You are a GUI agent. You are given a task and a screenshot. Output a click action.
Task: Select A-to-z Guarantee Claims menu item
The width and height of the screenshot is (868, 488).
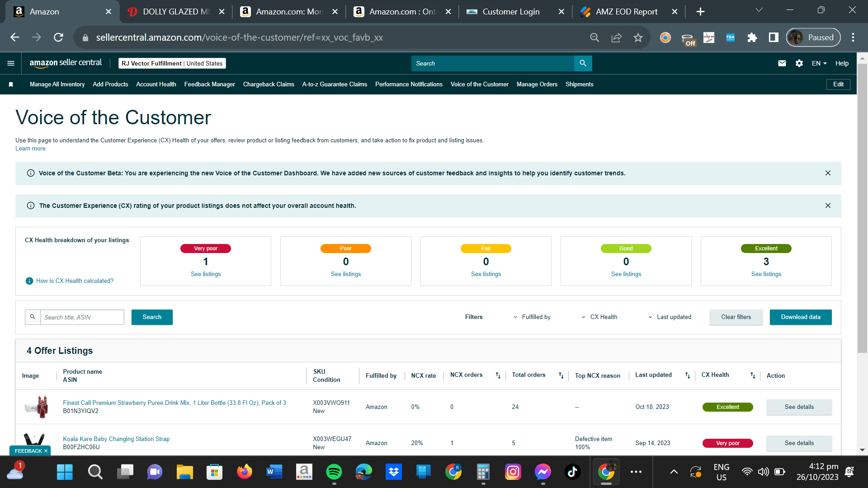[x=335, y=84]
